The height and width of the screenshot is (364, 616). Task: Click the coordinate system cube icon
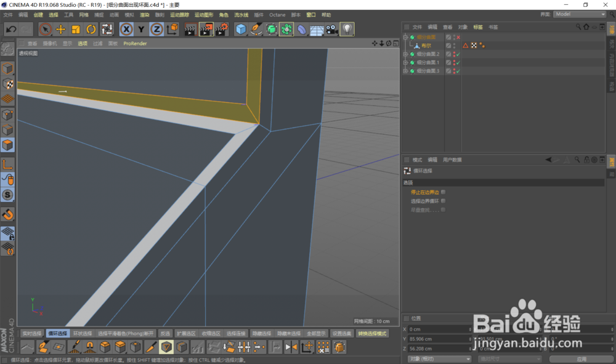click(172, 30)
